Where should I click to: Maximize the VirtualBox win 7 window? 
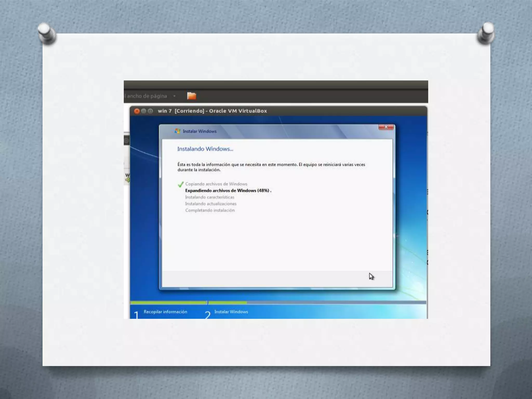click(150, 111)
